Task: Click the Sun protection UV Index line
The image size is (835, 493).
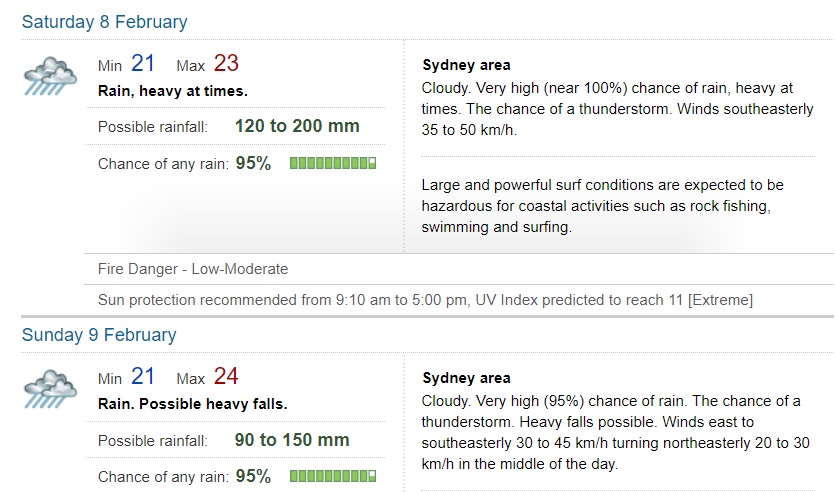Action: [425, 299]
